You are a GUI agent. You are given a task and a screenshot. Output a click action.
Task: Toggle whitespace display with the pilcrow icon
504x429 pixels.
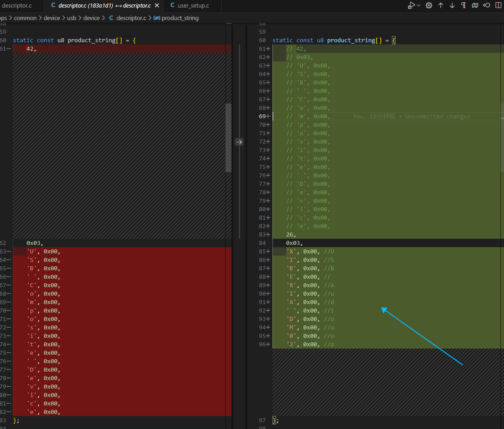[x=464, y=5]
